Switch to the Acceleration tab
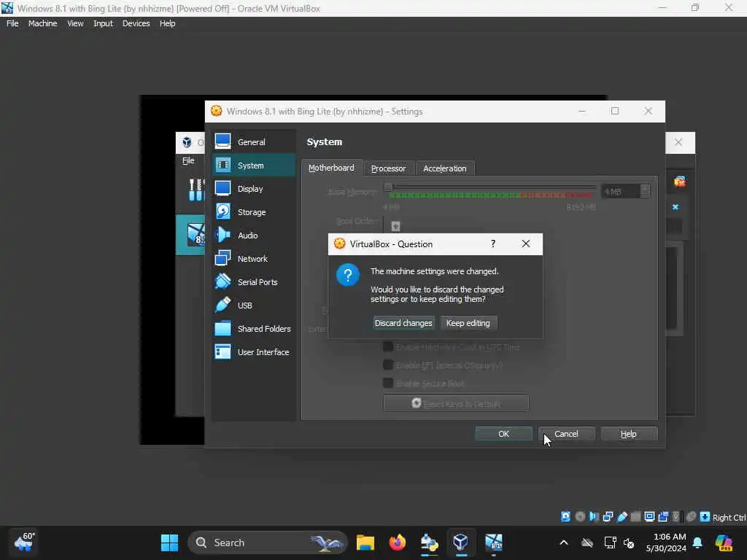 [445, 168]
